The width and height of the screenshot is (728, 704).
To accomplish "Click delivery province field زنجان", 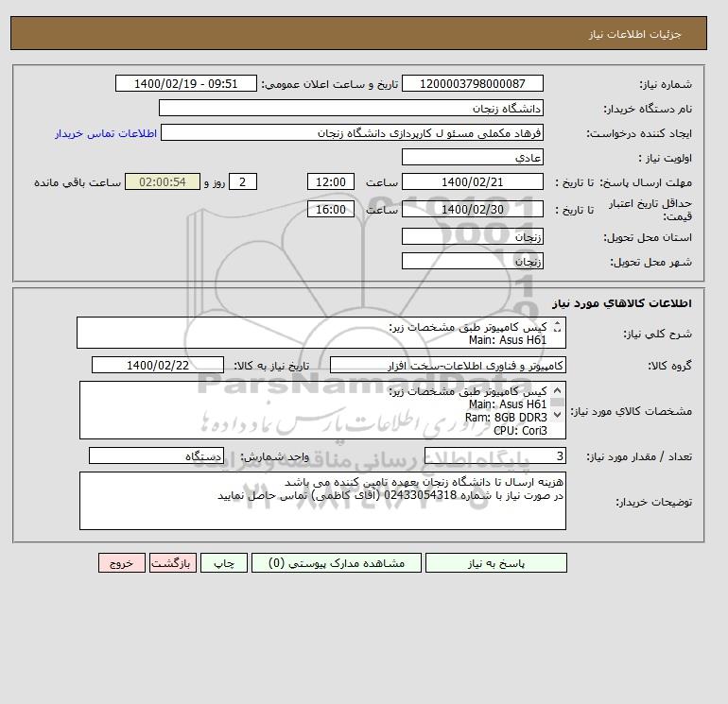I will [472, 236].
